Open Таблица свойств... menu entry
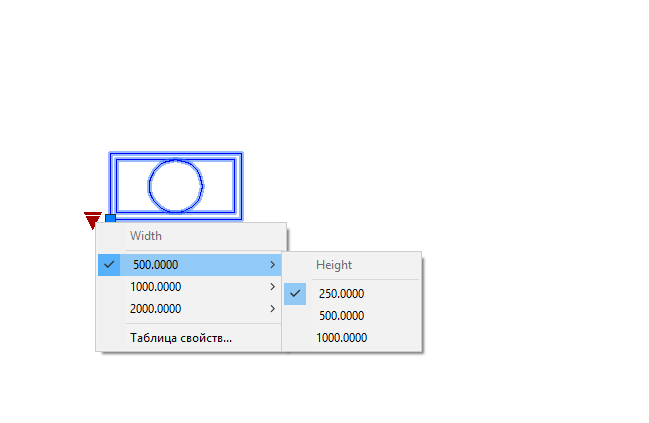Viewport: 649px width, 423px height. tap(189, 338)
